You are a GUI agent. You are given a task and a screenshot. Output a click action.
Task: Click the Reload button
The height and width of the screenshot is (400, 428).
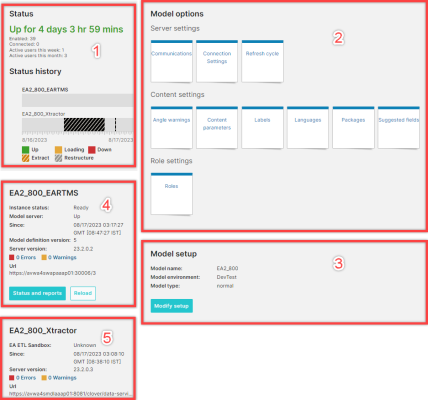tap(83, 293)
